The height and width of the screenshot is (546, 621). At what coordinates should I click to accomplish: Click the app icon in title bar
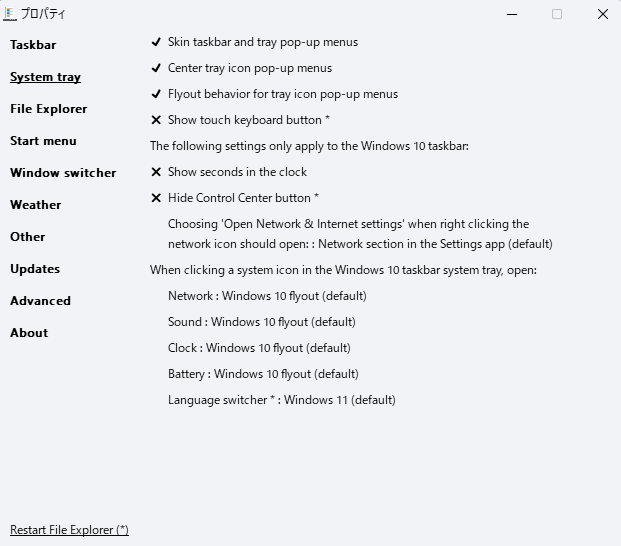tap(10, 14)
